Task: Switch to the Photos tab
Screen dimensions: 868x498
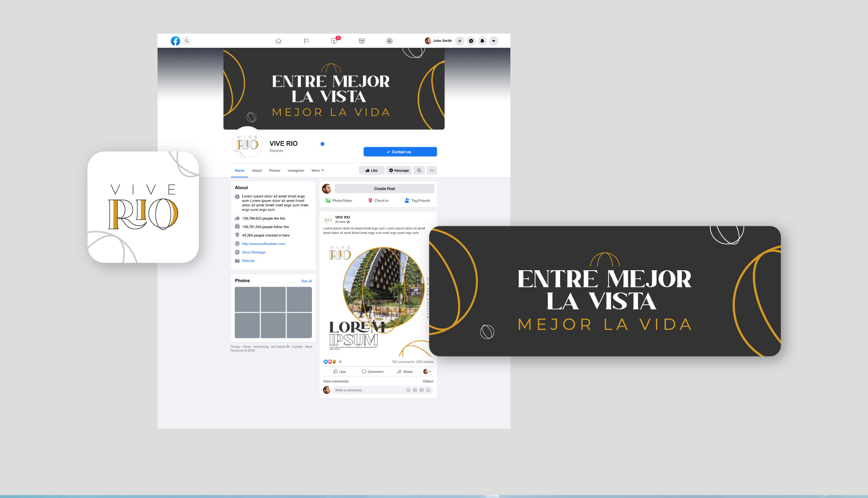Action: pyautogui.click(x=274, y=171)
